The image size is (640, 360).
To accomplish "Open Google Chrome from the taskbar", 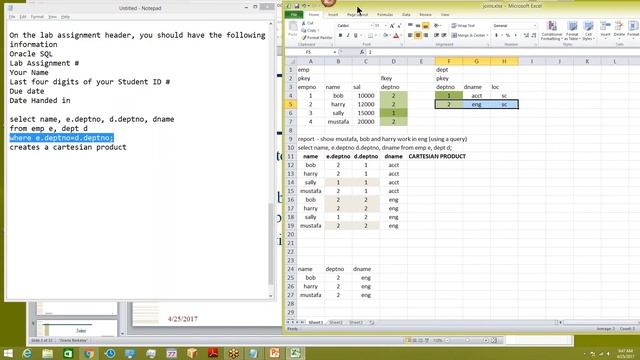I will click(89, 353).
